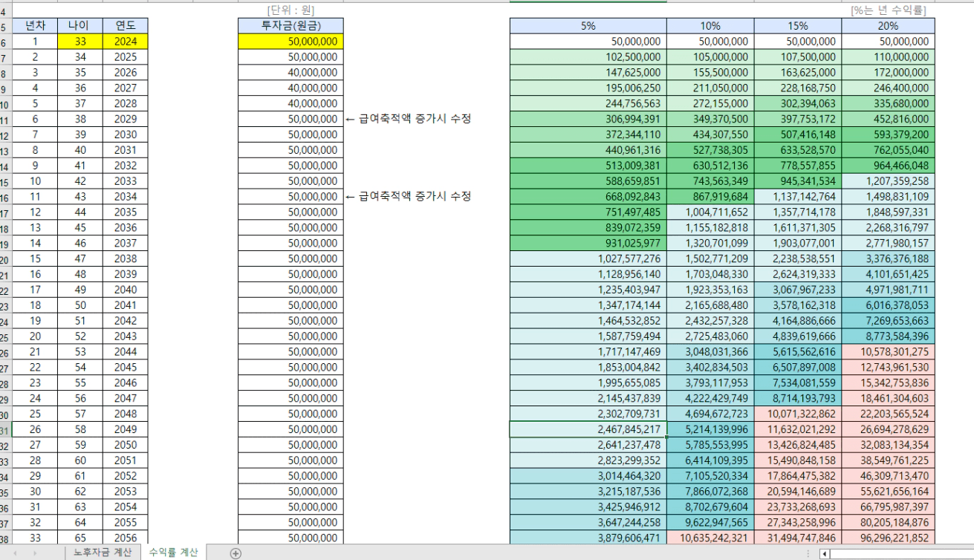974x560 pixels.
Task: Click the 2038 year cell
Action: point(126,258)
